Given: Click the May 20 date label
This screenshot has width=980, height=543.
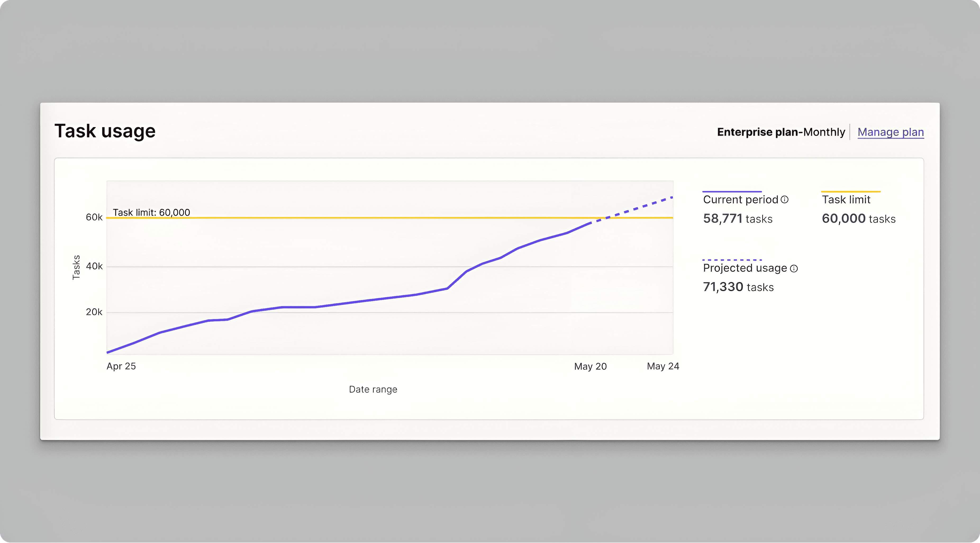Looking at the screenshot, I should coord(590,366).
